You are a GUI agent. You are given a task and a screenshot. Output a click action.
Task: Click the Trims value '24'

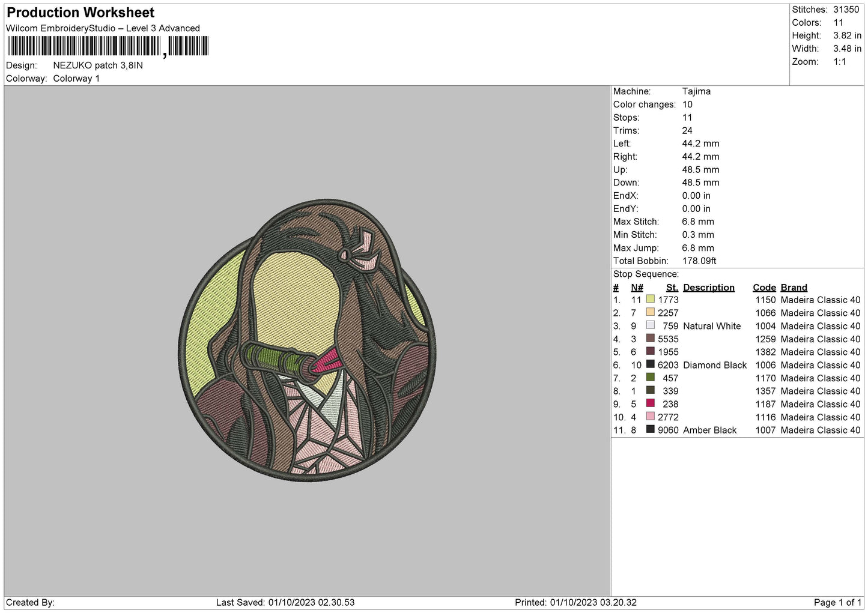(687, 130)
